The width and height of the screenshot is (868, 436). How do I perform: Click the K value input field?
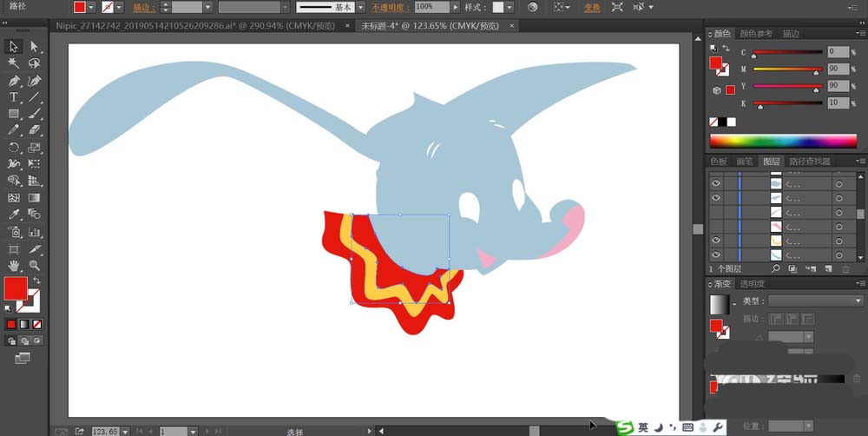(838, 103)
